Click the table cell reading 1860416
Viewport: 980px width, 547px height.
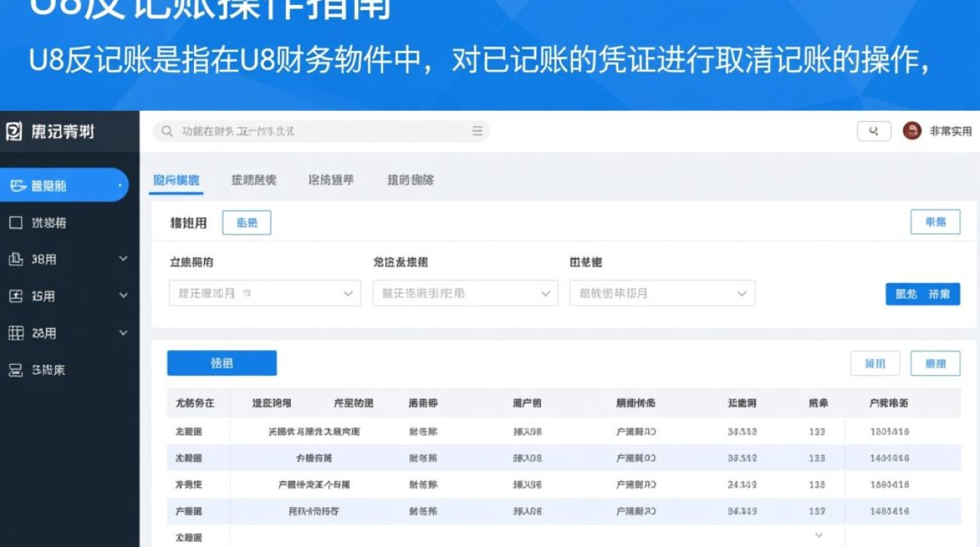tap(890, 484)
